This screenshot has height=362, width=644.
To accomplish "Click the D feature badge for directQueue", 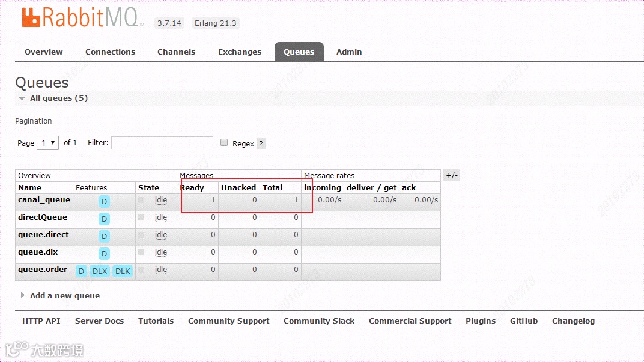I will (105, 219).
